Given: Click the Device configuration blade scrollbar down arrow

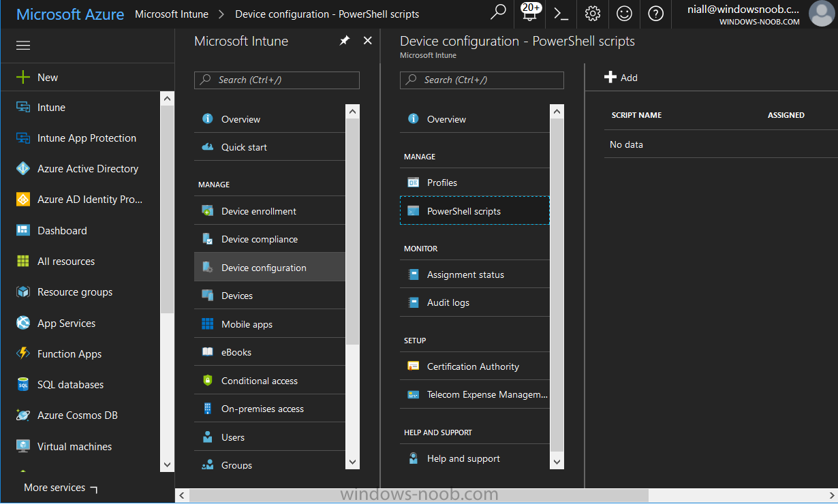Looking at the screenshot, I should tap(557, 462).
